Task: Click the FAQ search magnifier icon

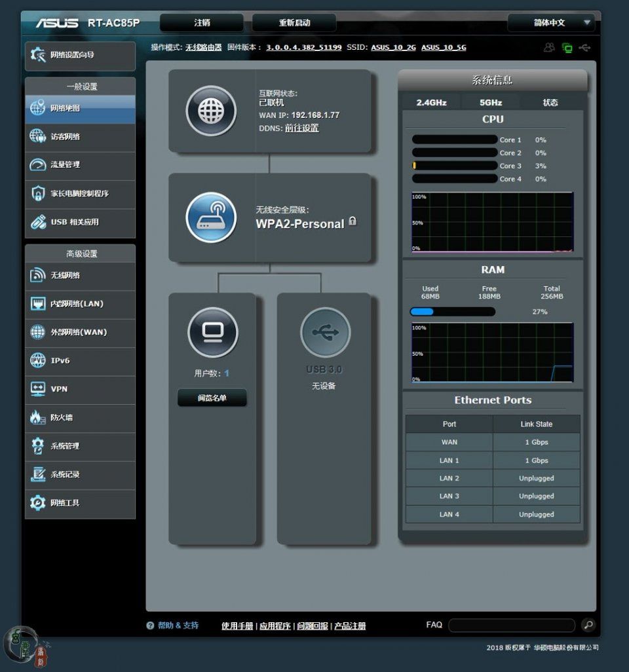Action: point(588,625)
